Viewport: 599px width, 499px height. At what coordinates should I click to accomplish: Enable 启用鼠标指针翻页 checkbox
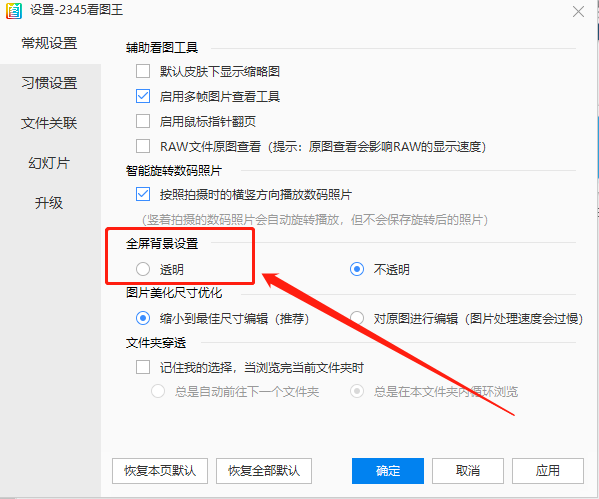point(143,122)
